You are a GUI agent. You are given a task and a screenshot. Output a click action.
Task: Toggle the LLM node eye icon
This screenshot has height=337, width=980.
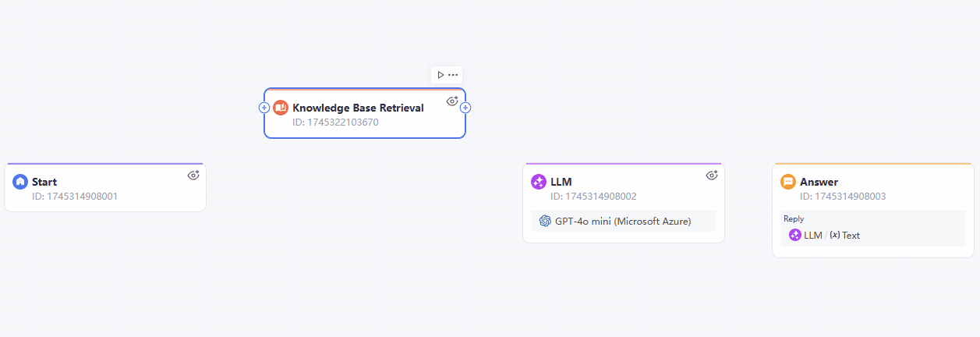pyautogui.click(x=711, y=176)
